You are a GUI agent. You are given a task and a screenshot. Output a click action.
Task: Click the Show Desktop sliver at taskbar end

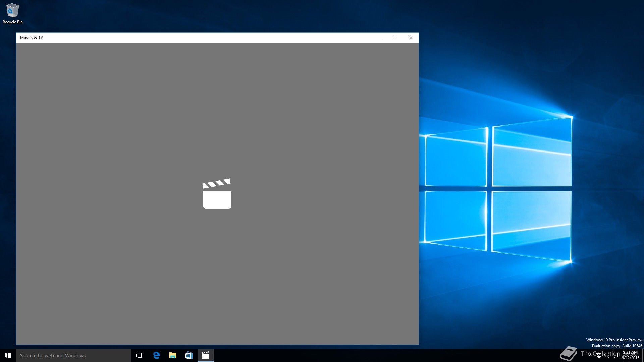tap(643, 355)
